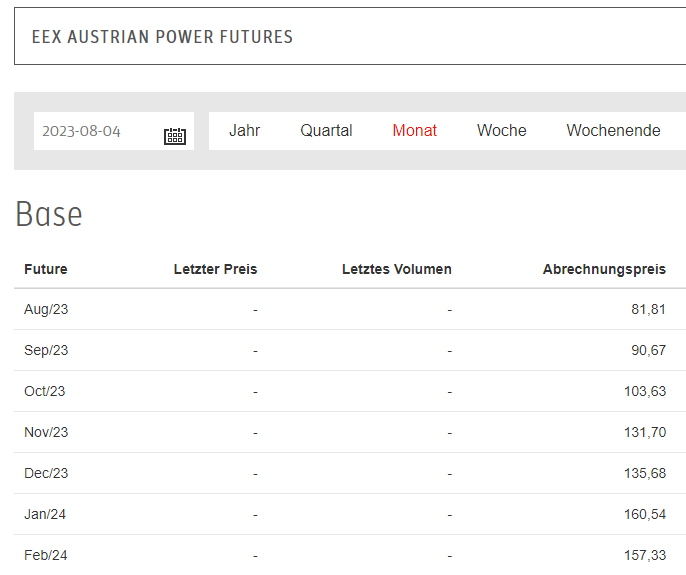Click the Abrechnungspreis column header
The width and height of the screenshot is (686, 575).
(x=604, y=269)
